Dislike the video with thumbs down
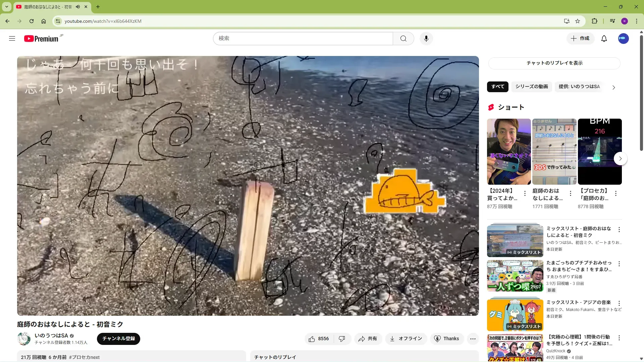644x362 pixels. pos(342,339)
